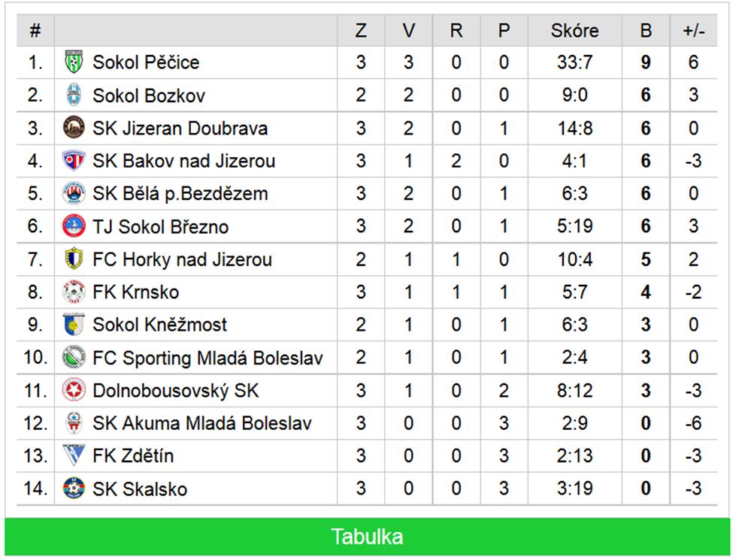Open SK Jizeran Doubrava crest icon
Image resolution: width=736 pixels, height=560 pixels.
(74, 128)
